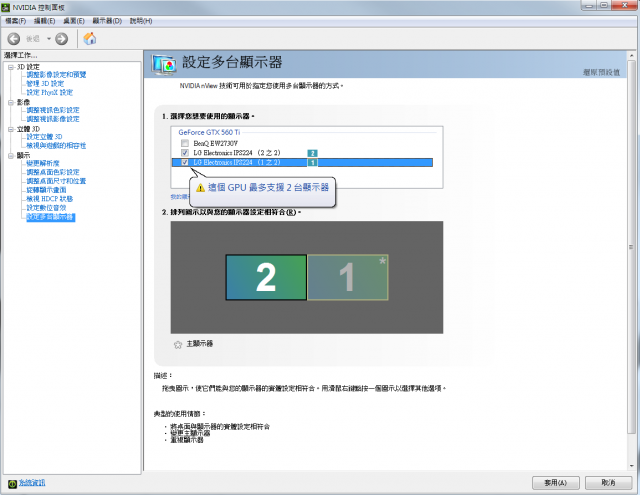640x495 pixels.
Task: Click the vertical scrollbar of the main pane
Action: pyautogui.click(x=631, y=248)
